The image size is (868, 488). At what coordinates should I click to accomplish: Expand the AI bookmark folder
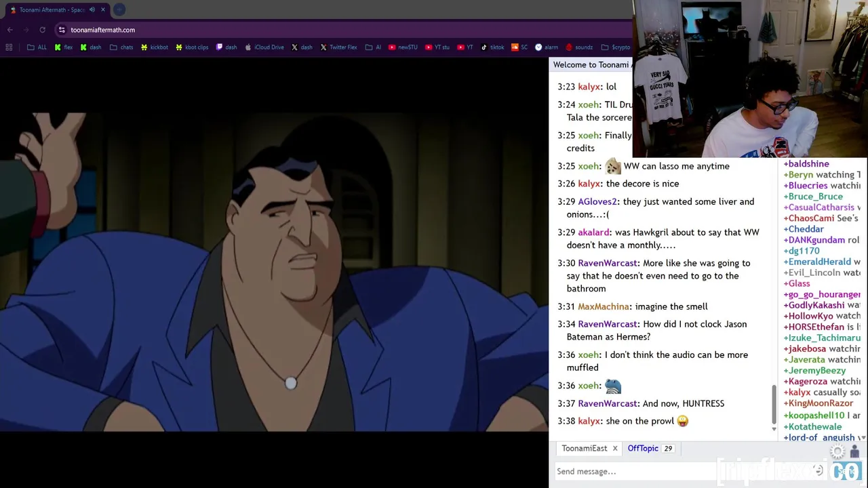click(373, 47)
